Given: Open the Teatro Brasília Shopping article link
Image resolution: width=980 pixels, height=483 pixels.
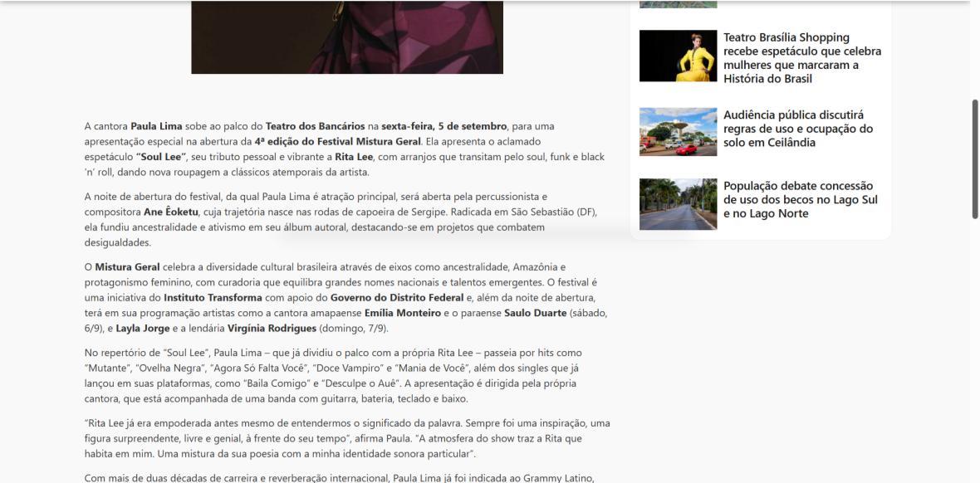Looking at the screenshot, I should (802, 58).
